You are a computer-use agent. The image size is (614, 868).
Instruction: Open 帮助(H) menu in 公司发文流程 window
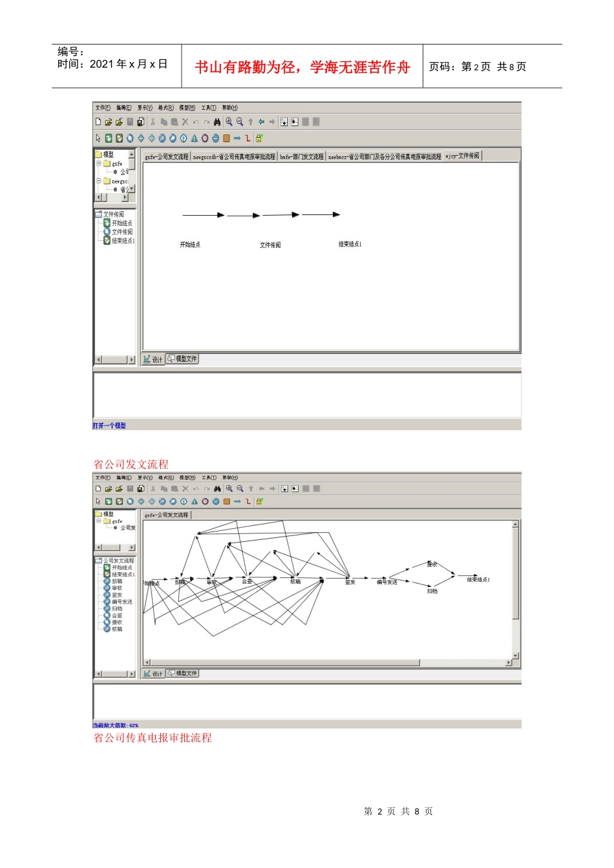point(230,478)
